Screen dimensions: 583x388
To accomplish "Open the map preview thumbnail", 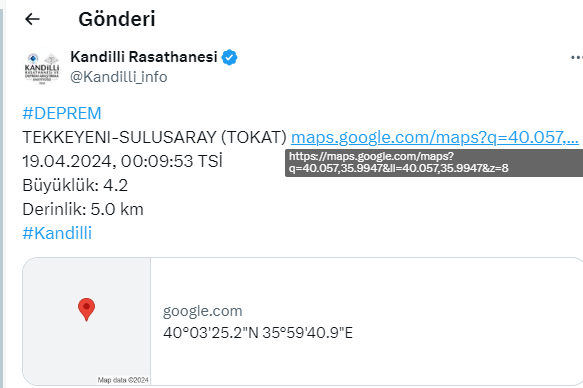I will [87, 321].
